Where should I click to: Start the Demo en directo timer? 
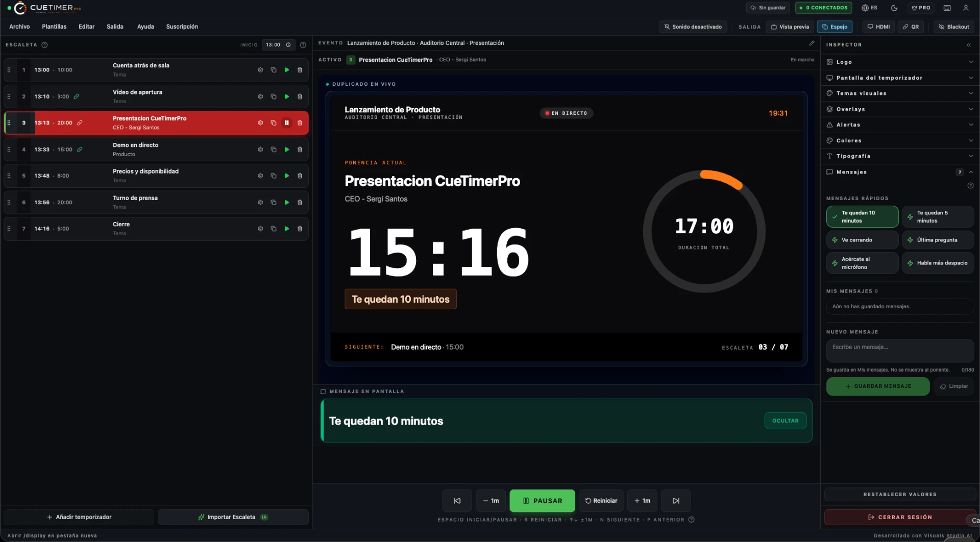[x=287, y=150]
